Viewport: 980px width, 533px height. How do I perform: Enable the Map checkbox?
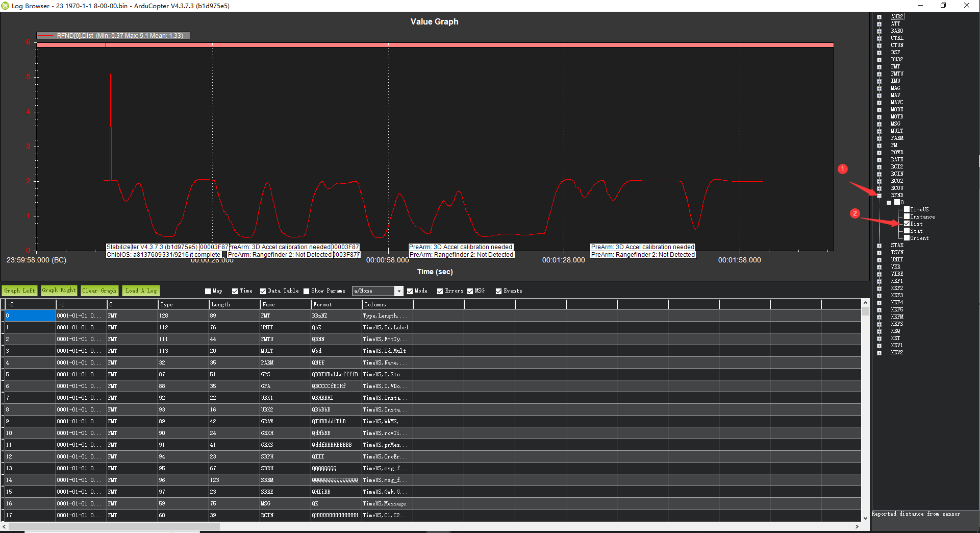coord(208,291)
